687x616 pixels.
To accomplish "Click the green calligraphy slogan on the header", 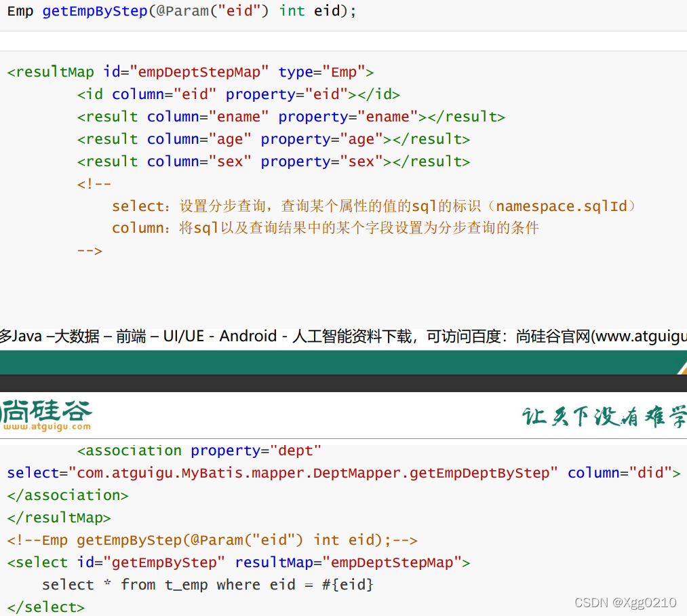I will coord(604,417).
